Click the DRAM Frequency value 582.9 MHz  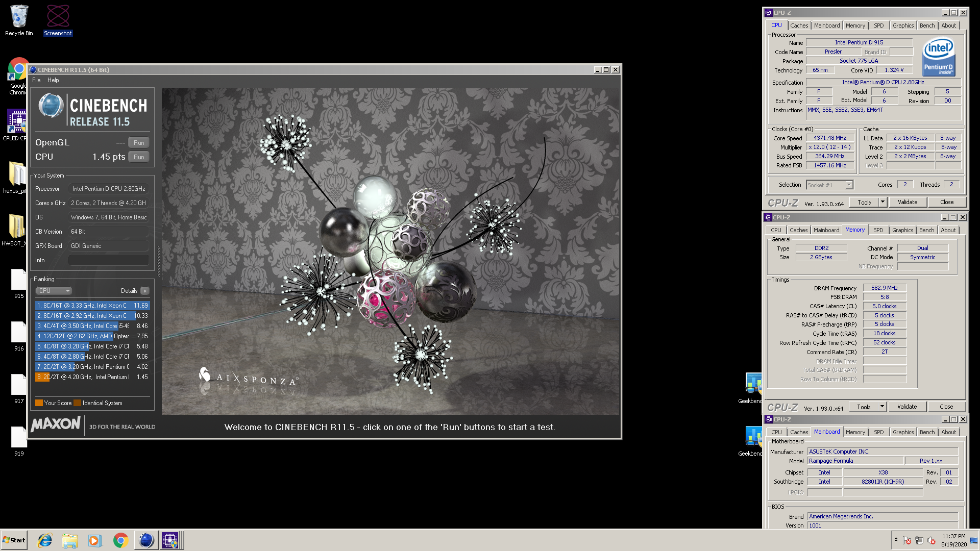tap(884, 288)
